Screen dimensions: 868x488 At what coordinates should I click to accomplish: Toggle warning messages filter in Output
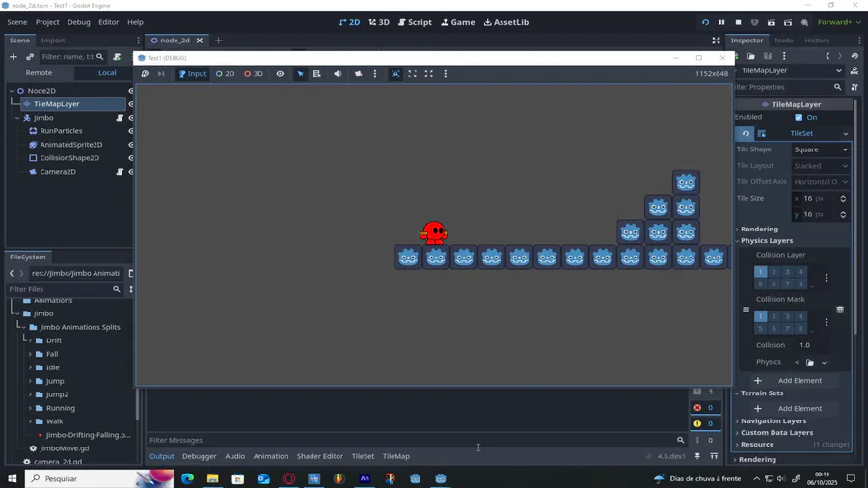(x=704, y=423)
